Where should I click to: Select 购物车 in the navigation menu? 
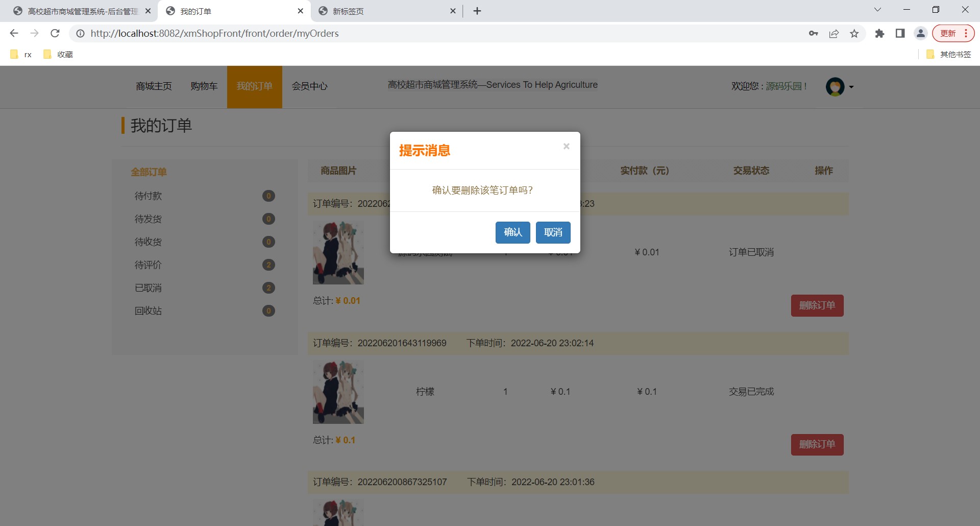(x=204, y=86)
